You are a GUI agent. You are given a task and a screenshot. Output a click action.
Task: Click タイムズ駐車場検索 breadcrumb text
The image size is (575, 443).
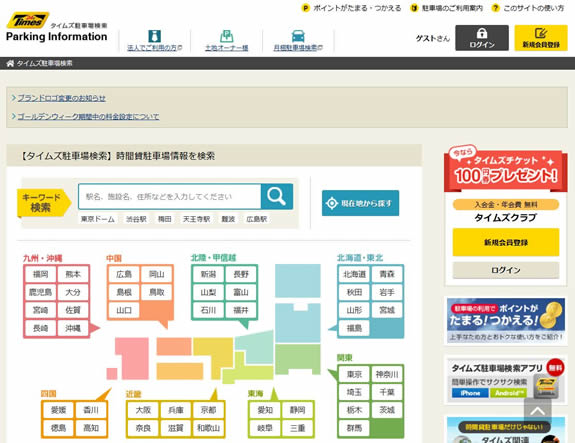44,63
